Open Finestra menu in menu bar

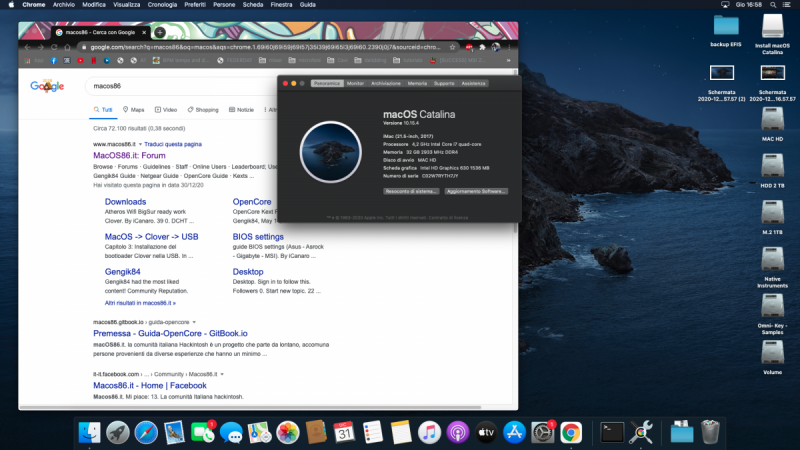click(281, 5)
